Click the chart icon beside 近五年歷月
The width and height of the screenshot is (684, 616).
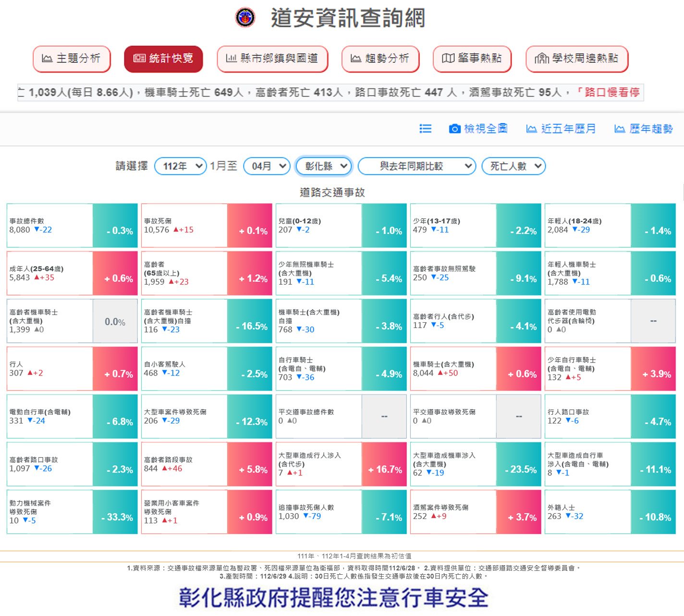click(531, 129)
